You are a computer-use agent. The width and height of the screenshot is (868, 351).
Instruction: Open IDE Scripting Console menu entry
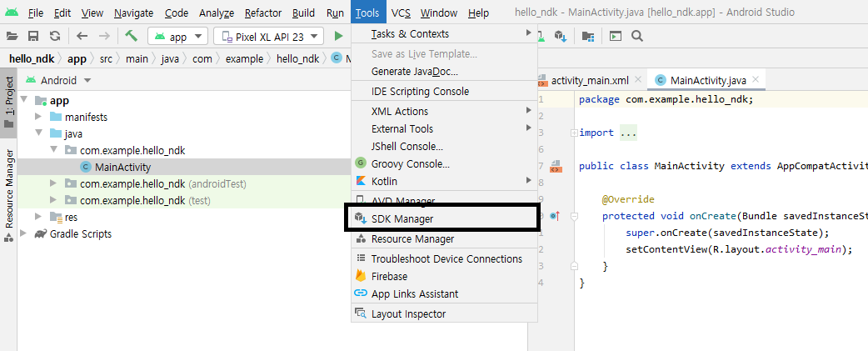444,92
